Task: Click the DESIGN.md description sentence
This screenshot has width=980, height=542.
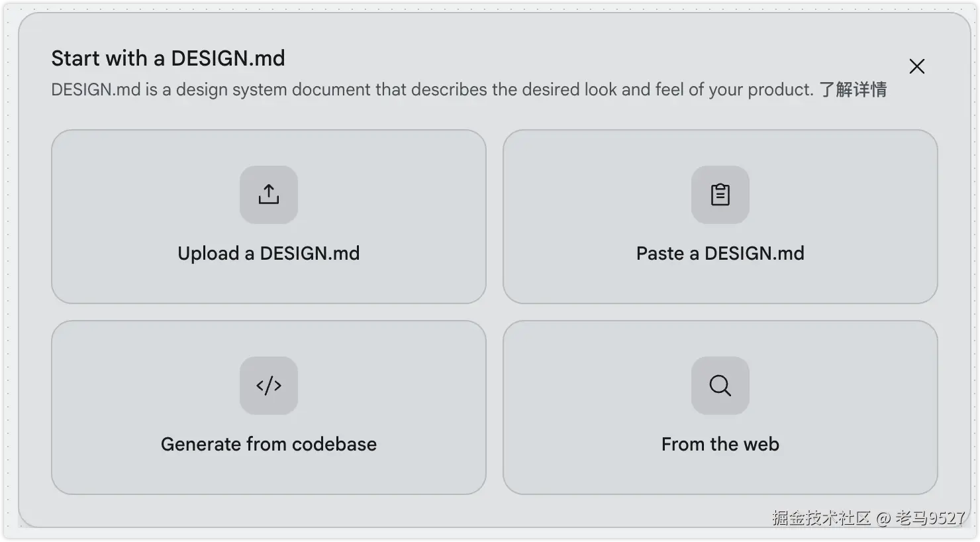Action: [432, 89]
